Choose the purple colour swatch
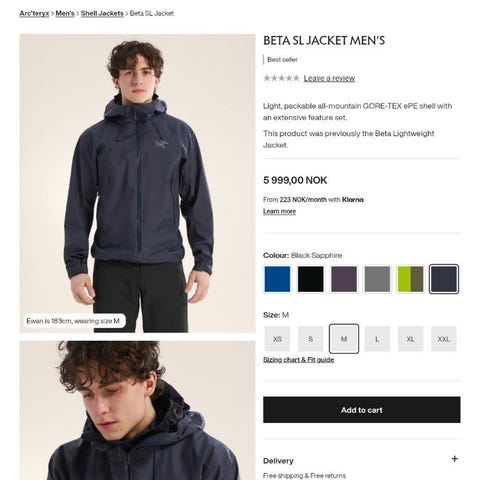The height and width of the screenshot is (480, 480). pyautogui.click(x=344, y=279)
